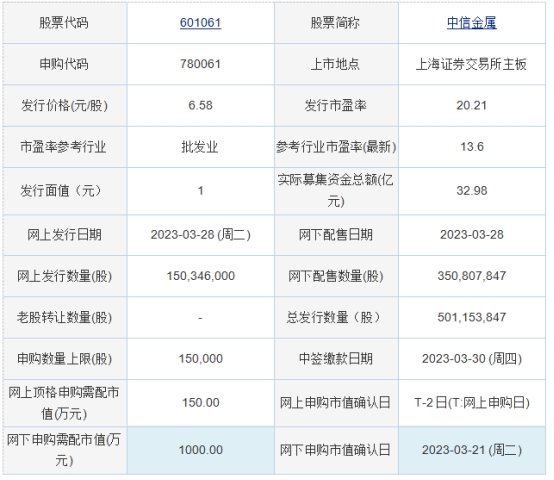The width and height of the screenshot is (554, 480).
Task: Open the 601061 stock code link
Action: pyautogui.click(x=200, y=23)
